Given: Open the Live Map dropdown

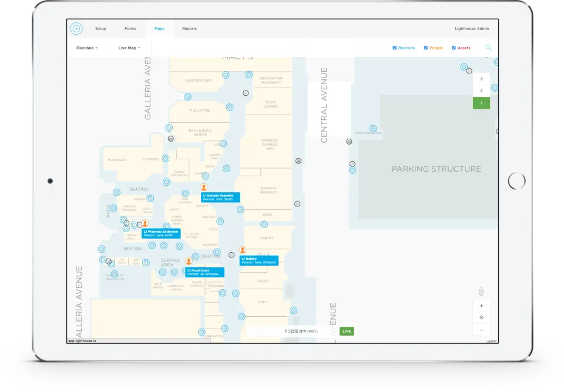Looking at the screenshot, I should pos(129,48).
